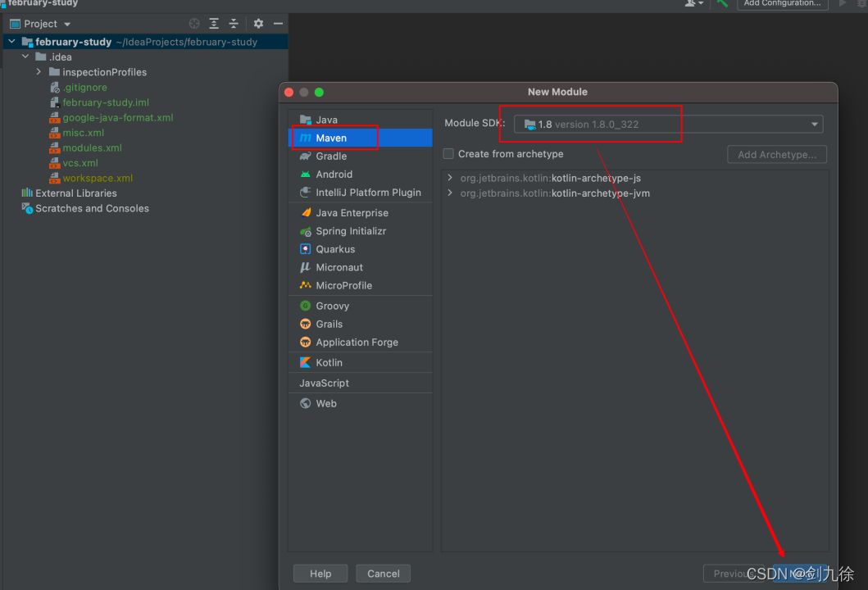Hide the Project tool window
Viewport: 868px width, 590px height.
point(279,23)
